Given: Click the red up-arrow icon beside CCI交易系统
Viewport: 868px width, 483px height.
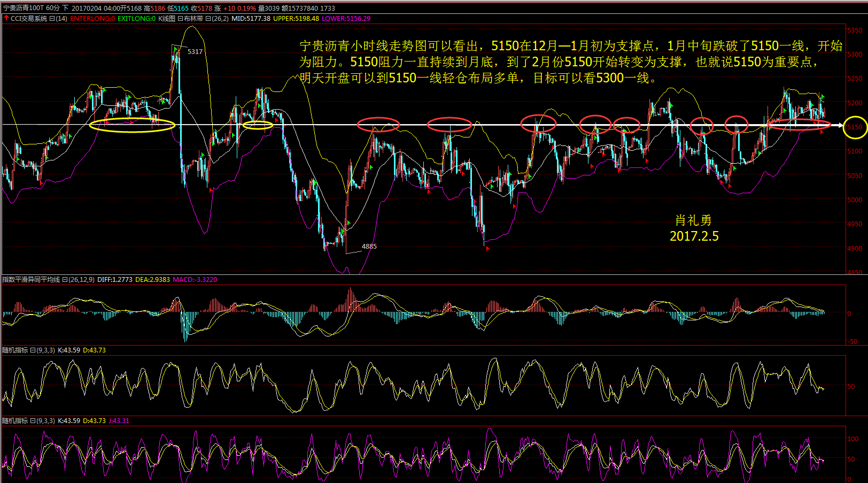Looking at the screenshot, I should click(6, 18).
